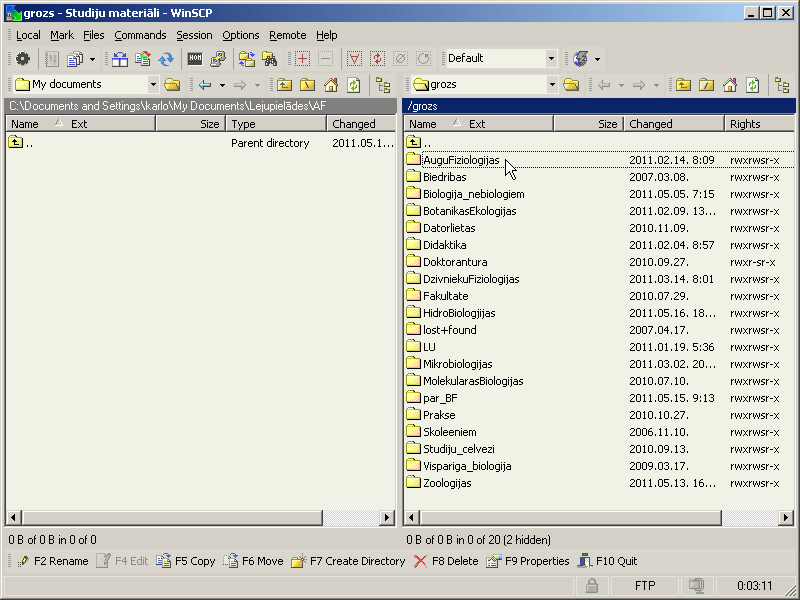Toggle the local directory tree view
The image size is (800, 600).
click(x=383, y=85)
